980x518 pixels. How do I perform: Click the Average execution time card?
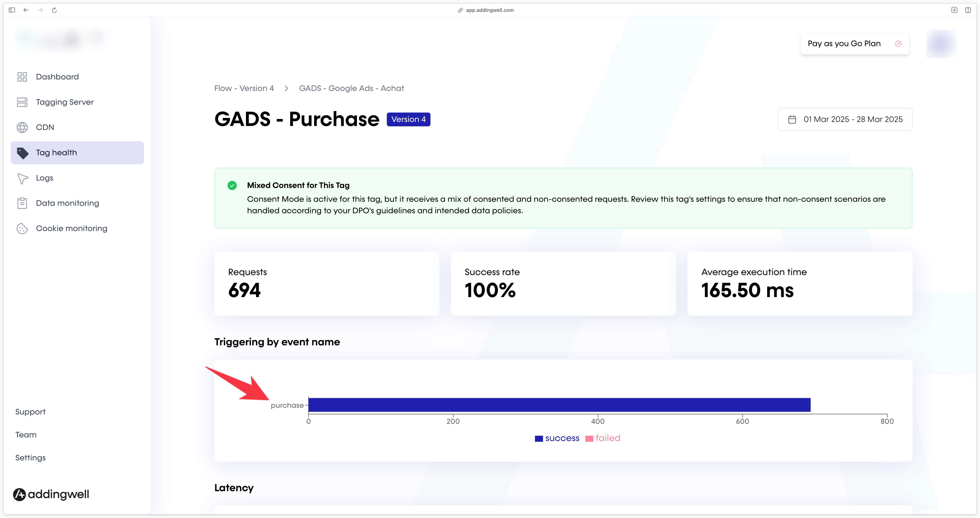tap(800, 284)
